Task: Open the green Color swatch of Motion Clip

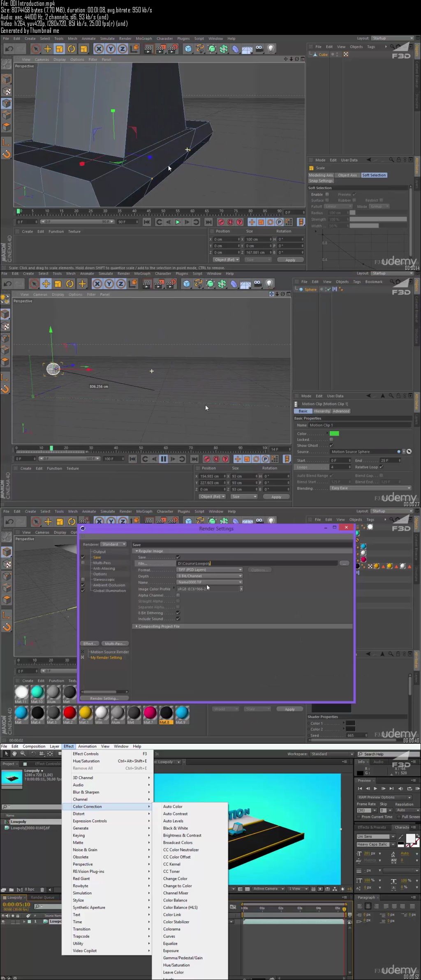Action: pyautogui.click(x=334, y=434)
